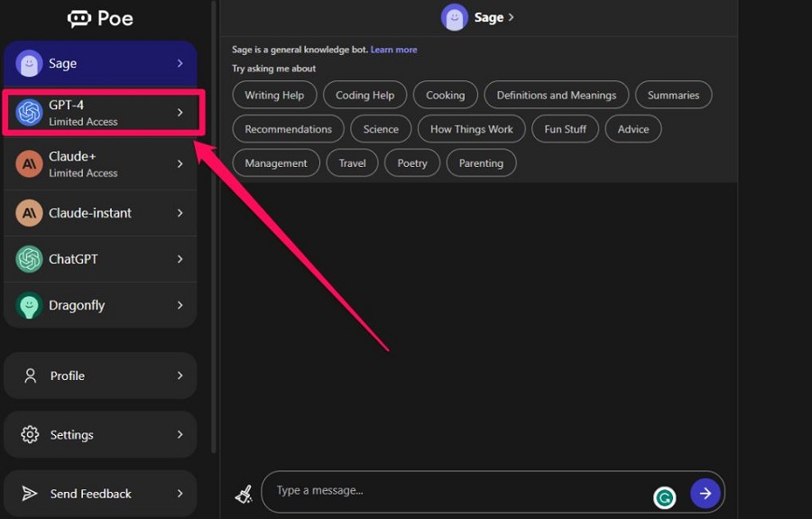Select the Dragonfly bot label

pyautogui.click(x=77, y=306)
